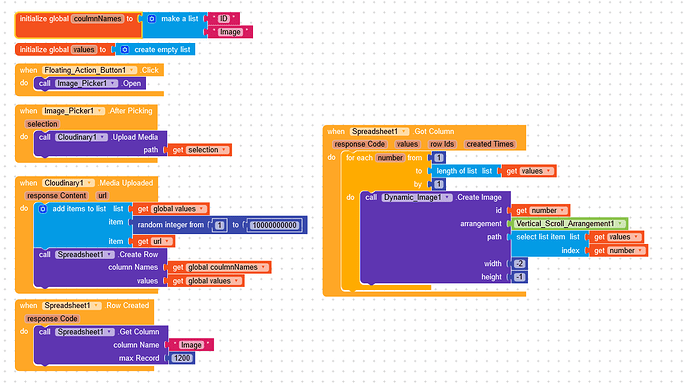Select the coulmnNames variable name field
This screenshot has width=690, height=383.
97,18
